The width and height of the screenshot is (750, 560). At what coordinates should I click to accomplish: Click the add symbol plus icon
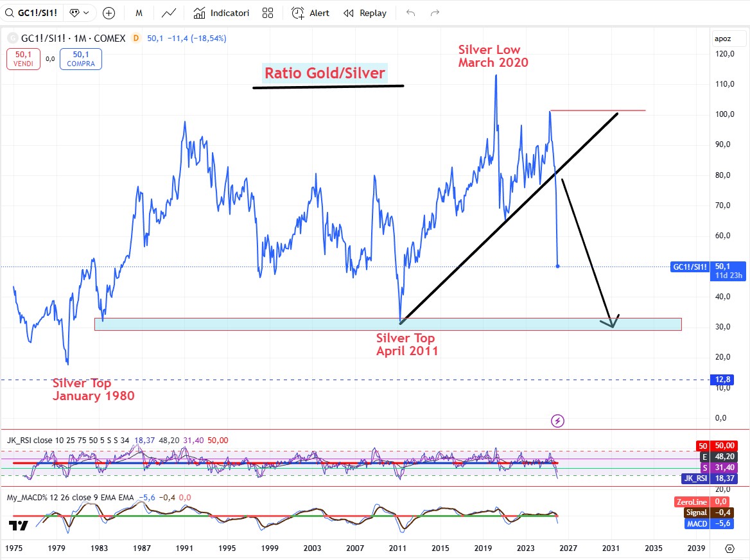(x=109, y=13)
